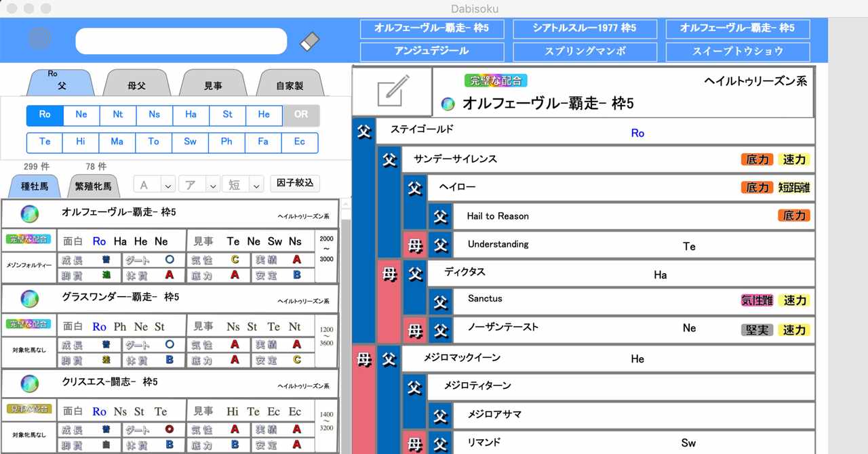The width and height of the screenshot is (868, 454).
Task: Toggle the He lineage filter
Action: click(264, 115)
